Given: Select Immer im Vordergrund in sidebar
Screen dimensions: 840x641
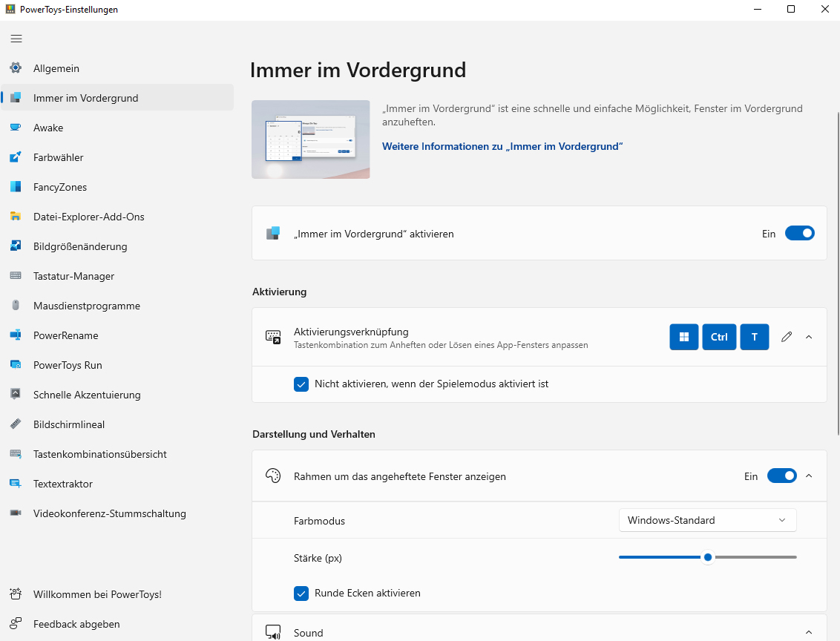Looking at the screenshot, I should pos(117,97).
